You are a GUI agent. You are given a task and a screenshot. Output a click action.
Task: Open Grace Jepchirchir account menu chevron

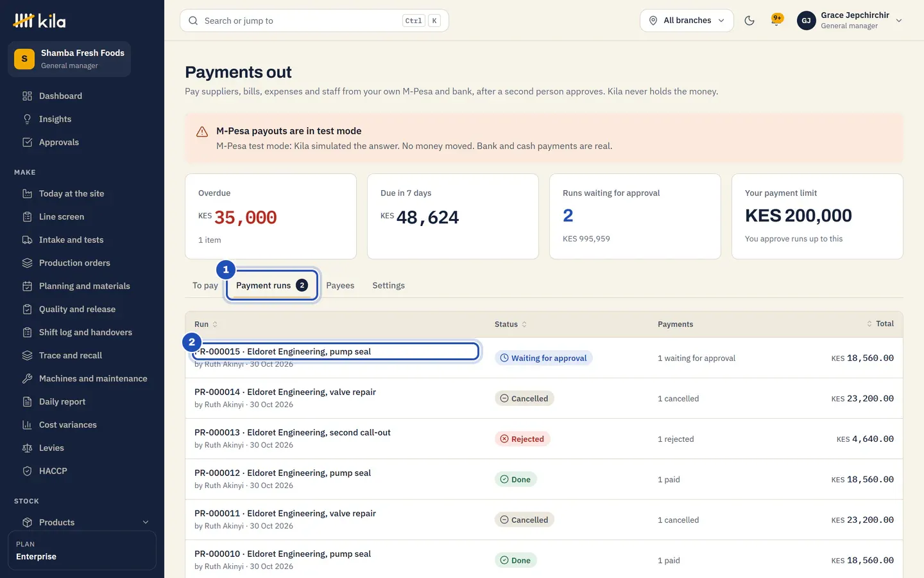click(899, 21)
